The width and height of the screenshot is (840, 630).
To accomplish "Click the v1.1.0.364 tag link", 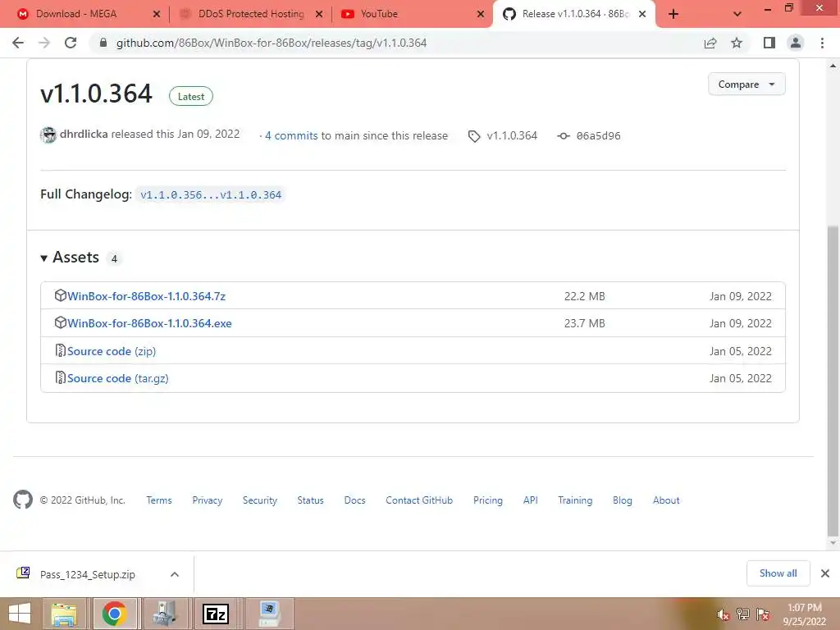I will coord(512,135).
